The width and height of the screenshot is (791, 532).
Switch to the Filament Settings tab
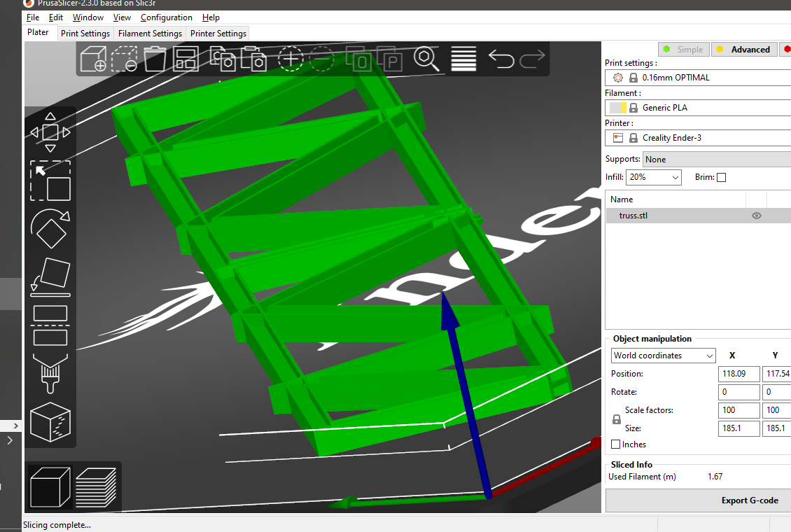[150, 33]
